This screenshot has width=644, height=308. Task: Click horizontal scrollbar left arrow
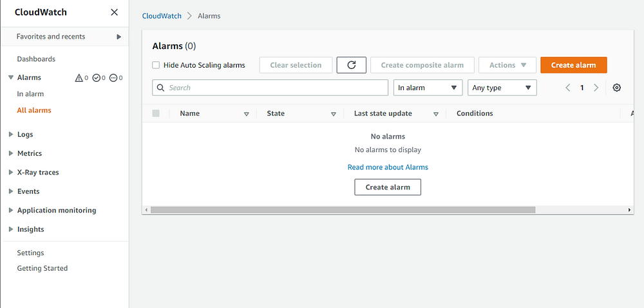point(146,210)
